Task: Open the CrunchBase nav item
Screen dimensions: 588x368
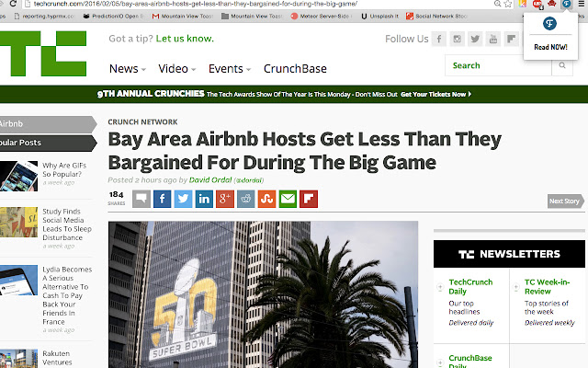Action: tap(295, 69)
